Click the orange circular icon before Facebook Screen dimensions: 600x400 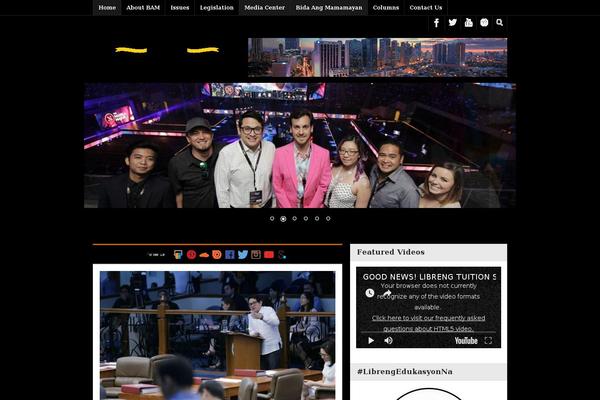pyautogui.click(x=217, y=255)
